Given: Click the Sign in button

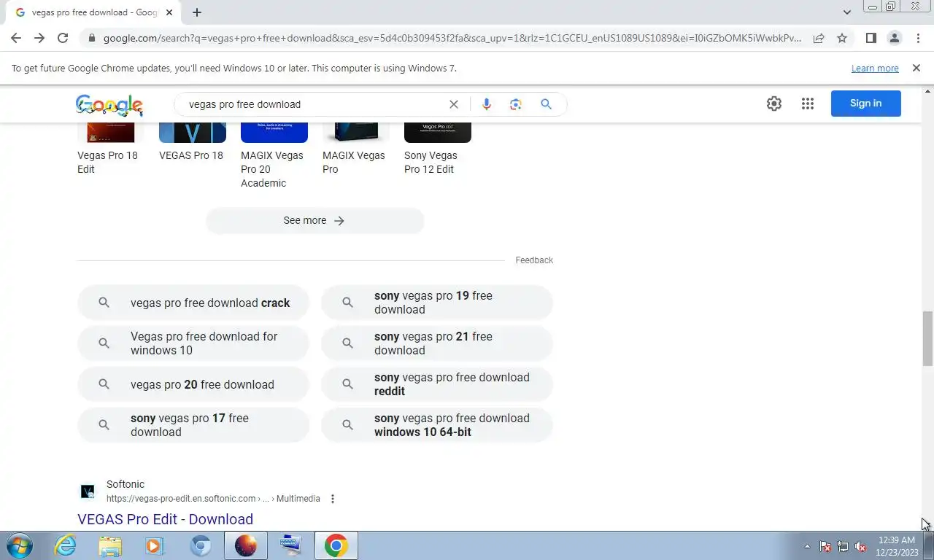Looking at the screenshot, I should click(866, 104).
